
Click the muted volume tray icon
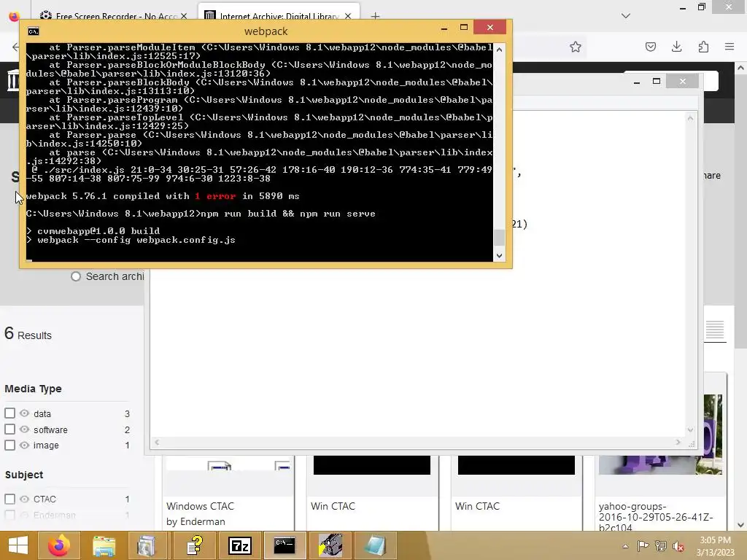678,545
